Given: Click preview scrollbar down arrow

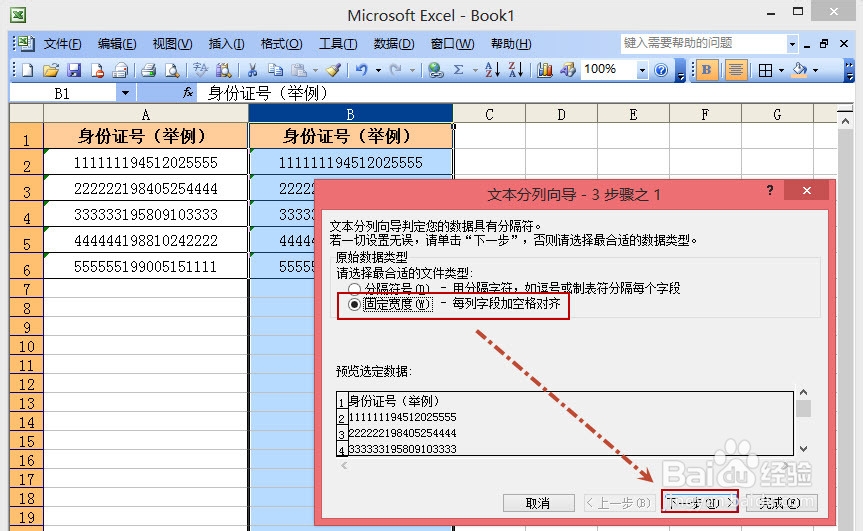Looking at the screenshot, I should point(803,448).
